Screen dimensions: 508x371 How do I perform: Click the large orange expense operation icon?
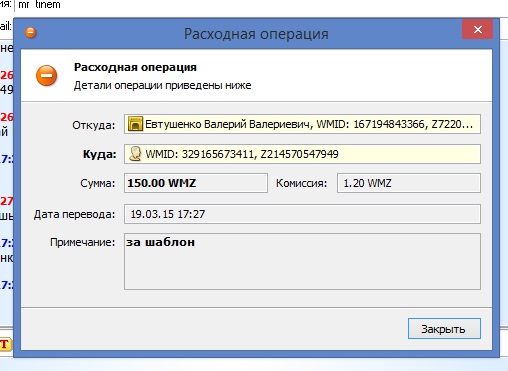47,76
